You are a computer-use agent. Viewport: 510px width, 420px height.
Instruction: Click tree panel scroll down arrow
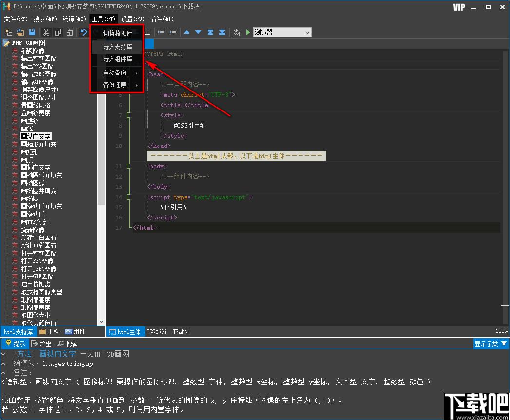(x=101, y=322)
